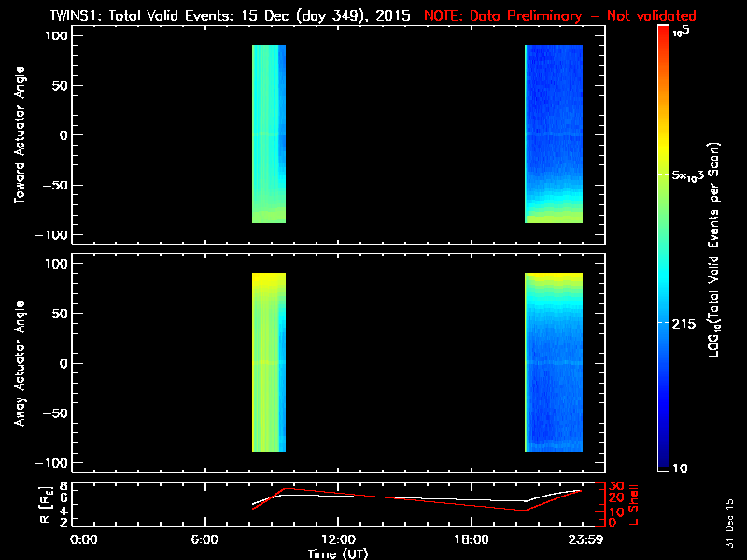Click the "23:59" time tick label
Image resolution: width=747 pixels, height=560 pixels.
click(x=585, y=539)
